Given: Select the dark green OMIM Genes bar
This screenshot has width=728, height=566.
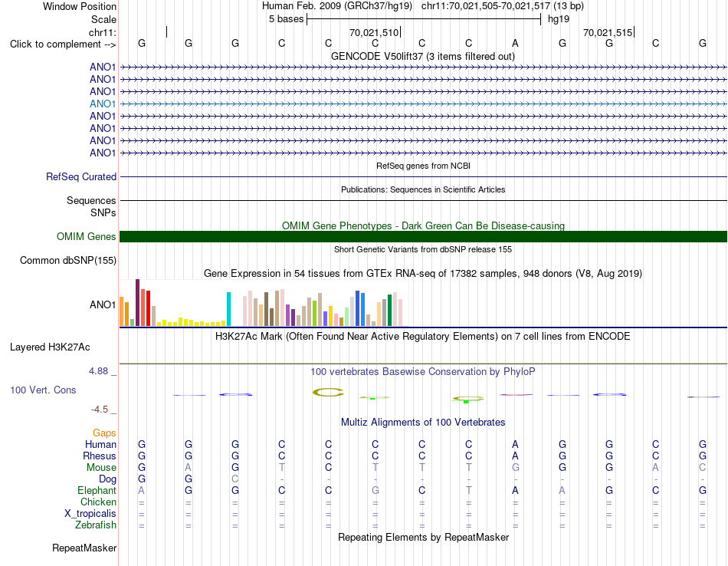Looking at the screenshot, I should click(x=423, y=236).
